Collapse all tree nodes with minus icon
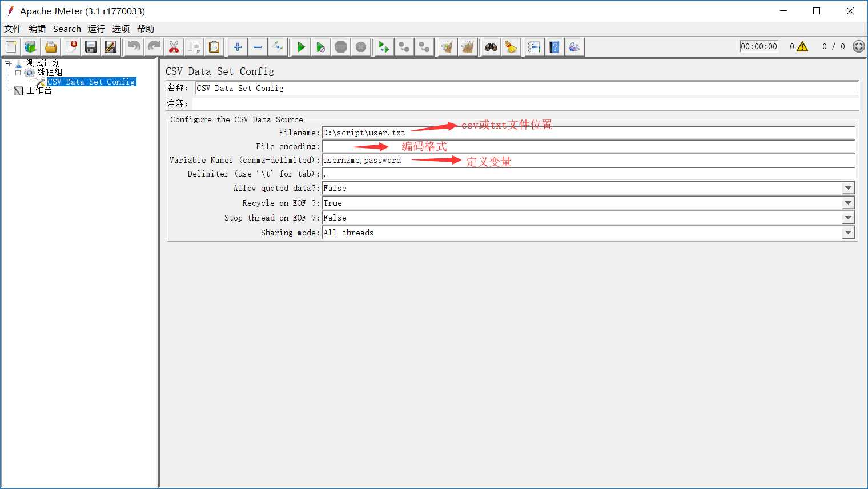Screen dimensions: 868x489 click(x=258, y=47)
